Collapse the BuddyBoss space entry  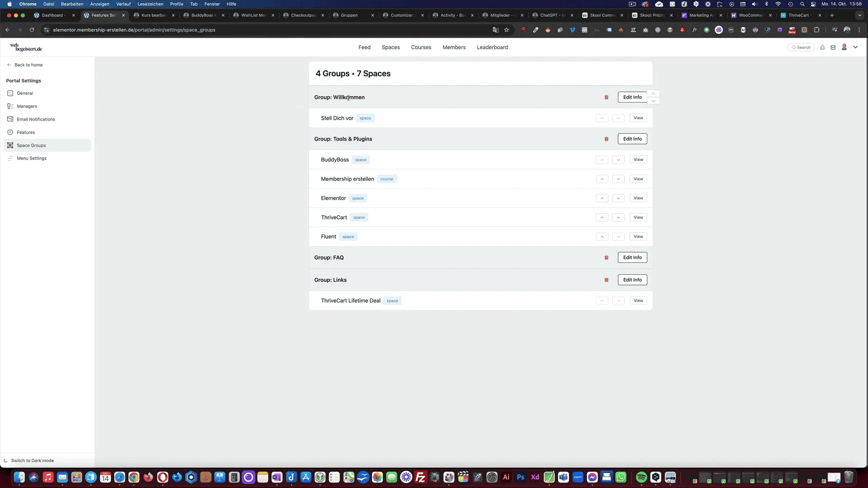tap(602, 159)
